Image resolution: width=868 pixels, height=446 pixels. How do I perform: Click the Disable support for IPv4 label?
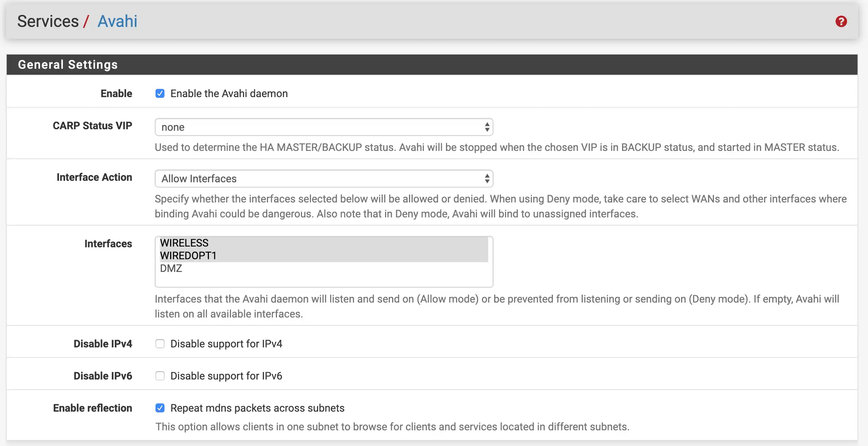(226, 344)
